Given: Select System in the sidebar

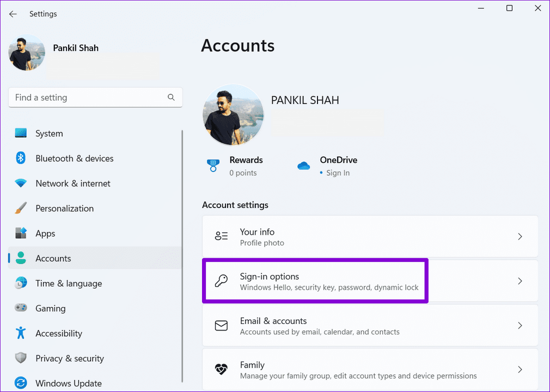Looking at the screenshot, I should [x=49, y=133].
